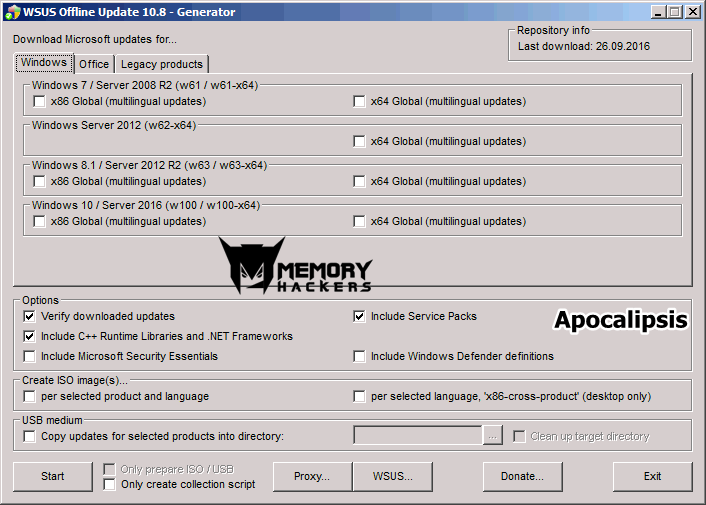Switch to the Office tab
This screenshot has width=706, height=505.
(x=94, y=64)
